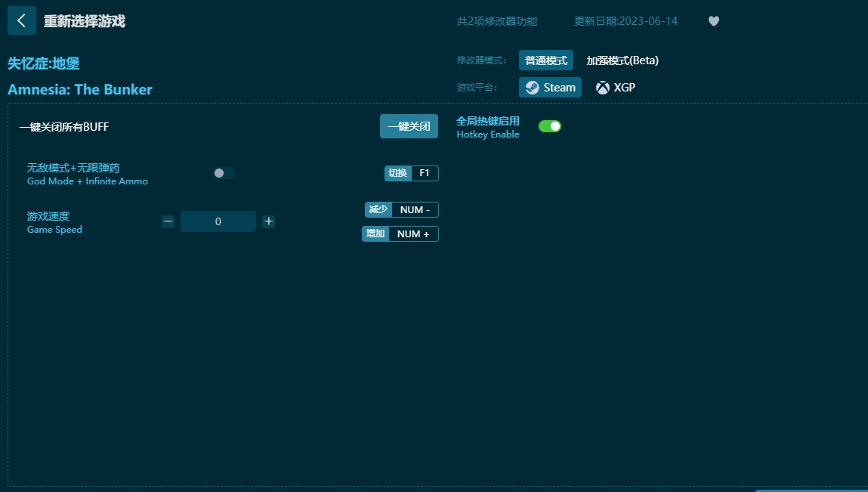The image size is (868, 492).
Task: Toggle the Hotkey Enable switch
Action: coord(550,126)
